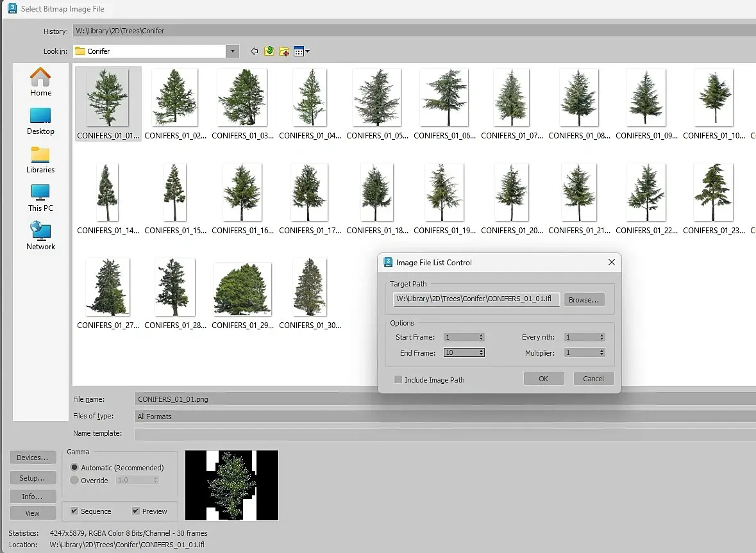Select the CONIFERS_01_29 tree thumbnail
This screenshot has height=553, width=756.
coord(242,288)
